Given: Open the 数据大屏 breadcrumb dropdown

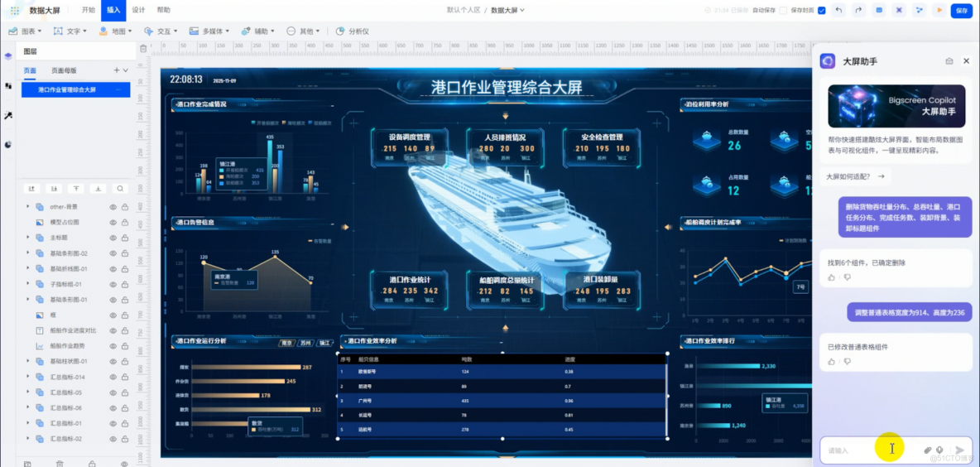Looking at the screenshot, I should click(507, 10).
